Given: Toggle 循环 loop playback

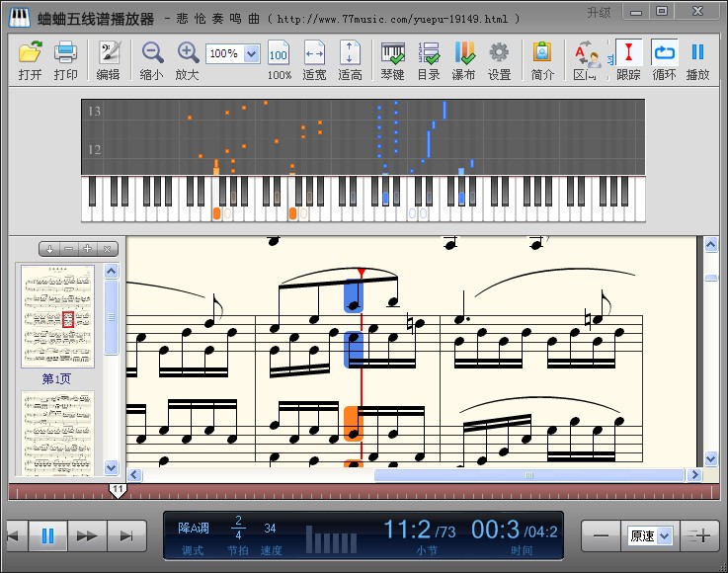Looking at the screenshot, I should tap(664, 58).
